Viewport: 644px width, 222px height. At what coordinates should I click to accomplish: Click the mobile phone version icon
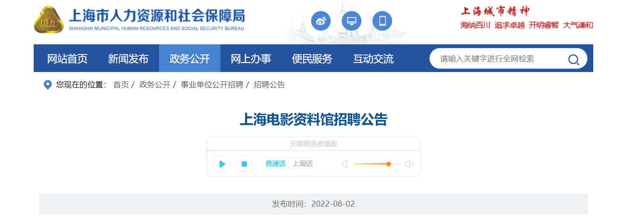(382, 21)
